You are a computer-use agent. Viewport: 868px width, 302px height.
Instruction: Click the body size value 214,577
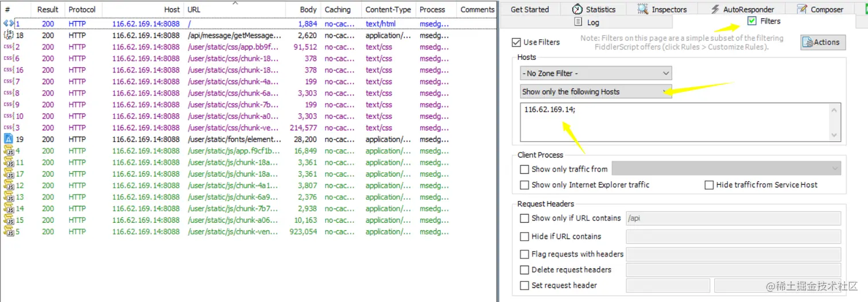[303, 127]
